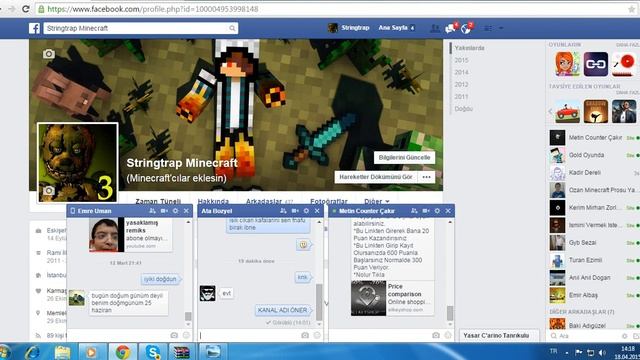Attach photo in Metin Counter Çakır chat

pos(436,335)
